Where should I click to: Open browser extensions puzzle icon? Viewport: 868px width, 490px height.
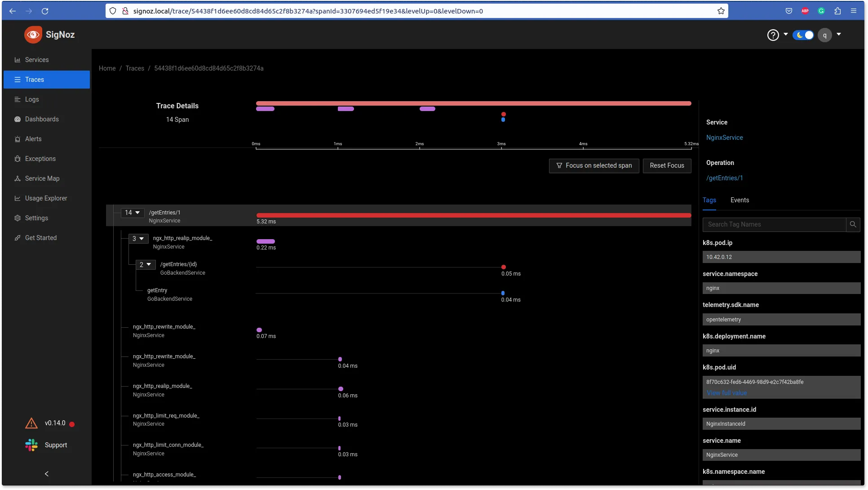tap(837, 11)
